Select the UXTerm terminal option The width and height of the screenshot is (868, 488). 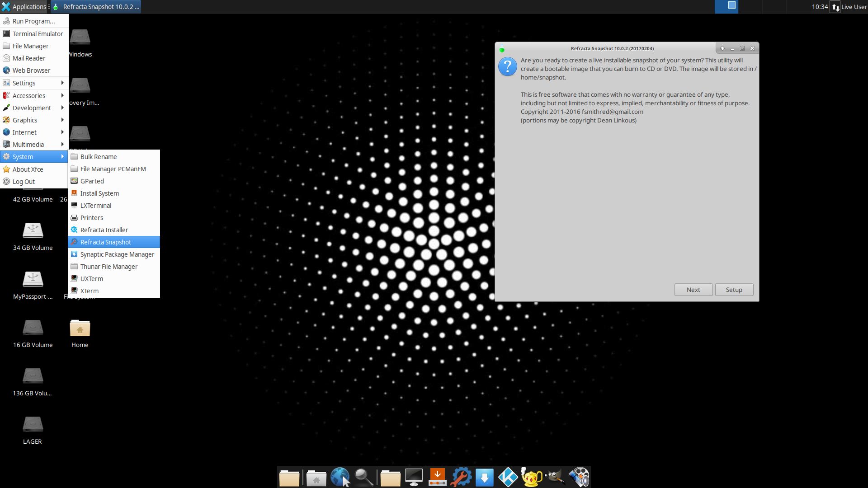pos(91,278)
